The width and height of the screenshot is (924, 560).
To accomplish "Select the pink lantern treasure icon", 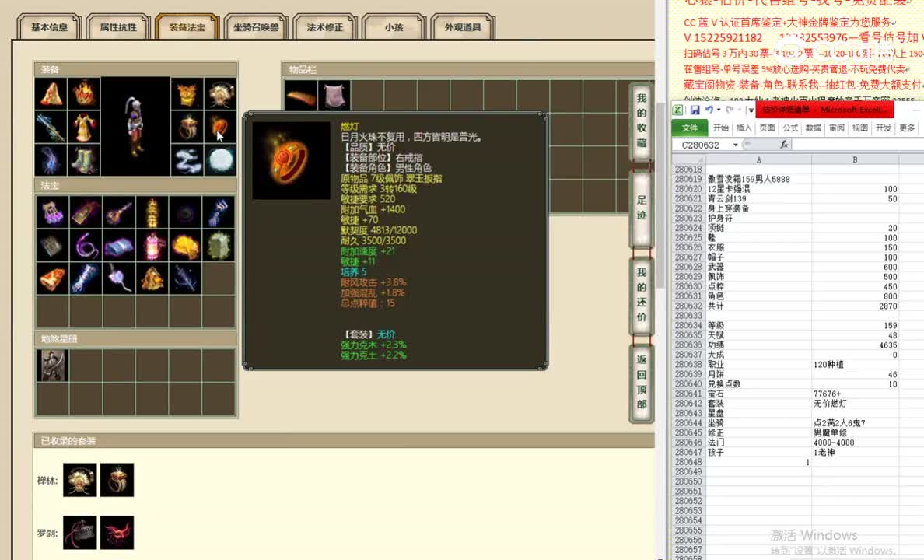I will coord(152,245).
